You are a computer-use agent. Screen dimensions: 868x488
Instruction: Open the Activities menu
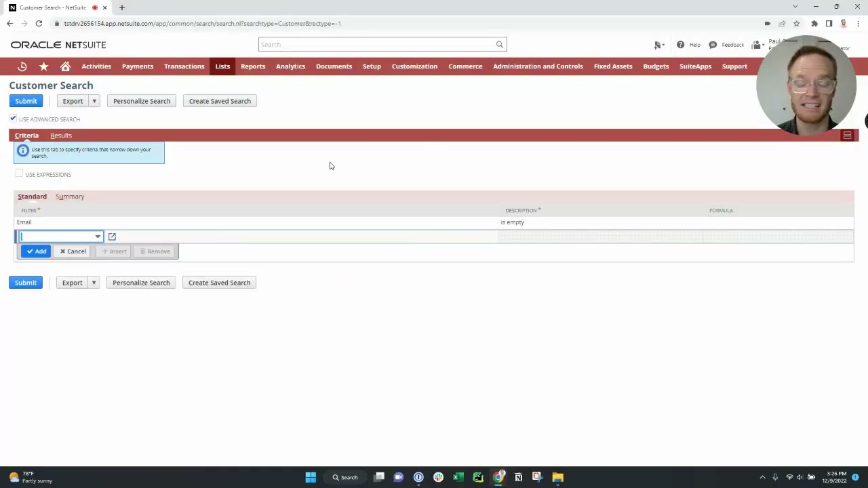pos(96,66)
